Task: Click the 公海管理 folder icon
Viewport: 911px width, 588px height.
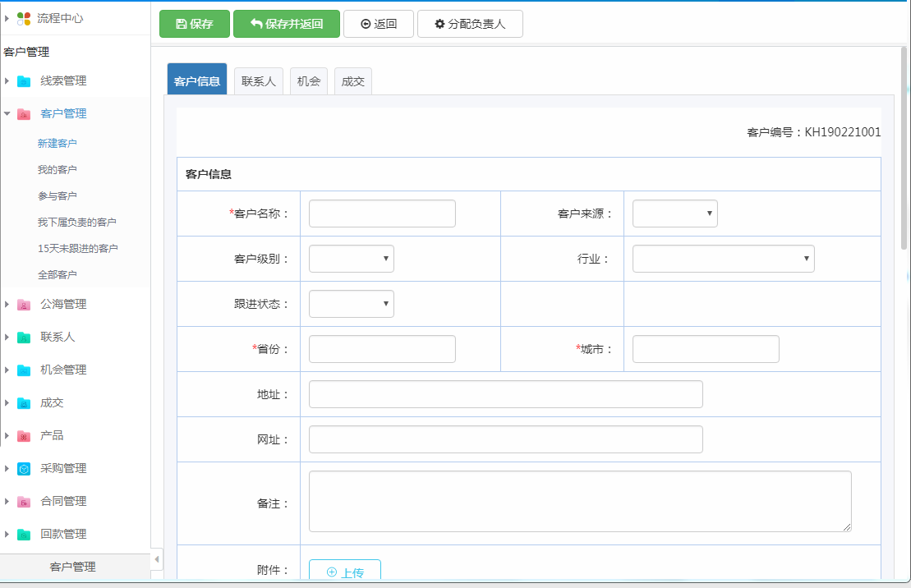Action: [24, 305]
